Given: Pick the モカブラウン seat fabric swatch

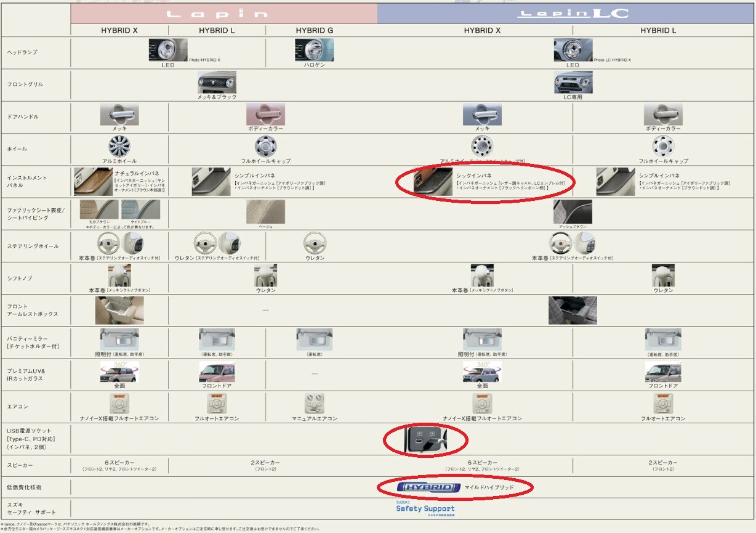Looking at the screenshot, I should 99,210.
